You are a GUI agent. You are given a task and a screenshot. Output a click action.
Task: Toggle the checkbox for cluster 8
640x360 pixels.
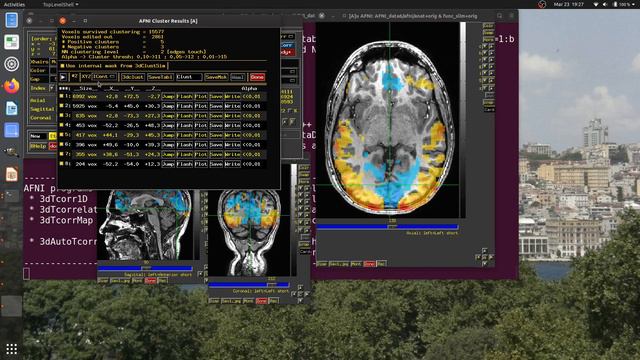(62, 164)
